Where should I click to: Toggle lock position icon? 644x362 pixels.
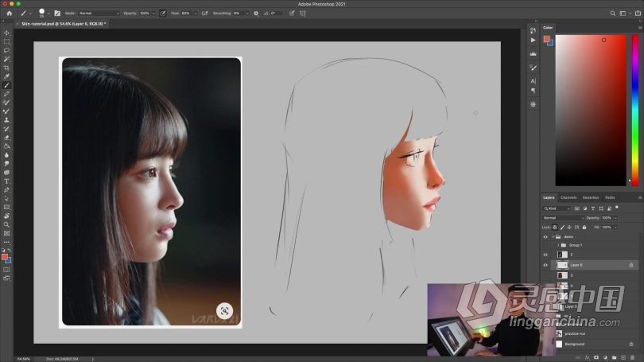[569, 228]
